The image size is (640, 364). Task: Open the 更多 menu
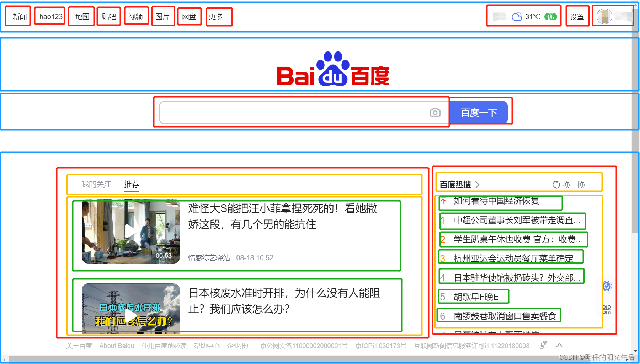click(216, 17)
